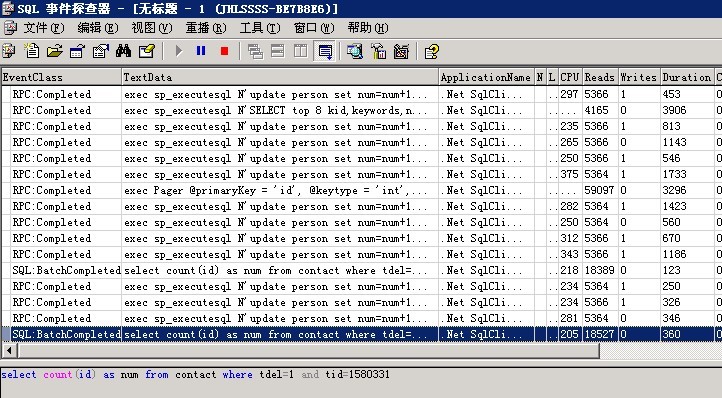Click the Duration value 1186
722x398 pixels.
[674, 254]
